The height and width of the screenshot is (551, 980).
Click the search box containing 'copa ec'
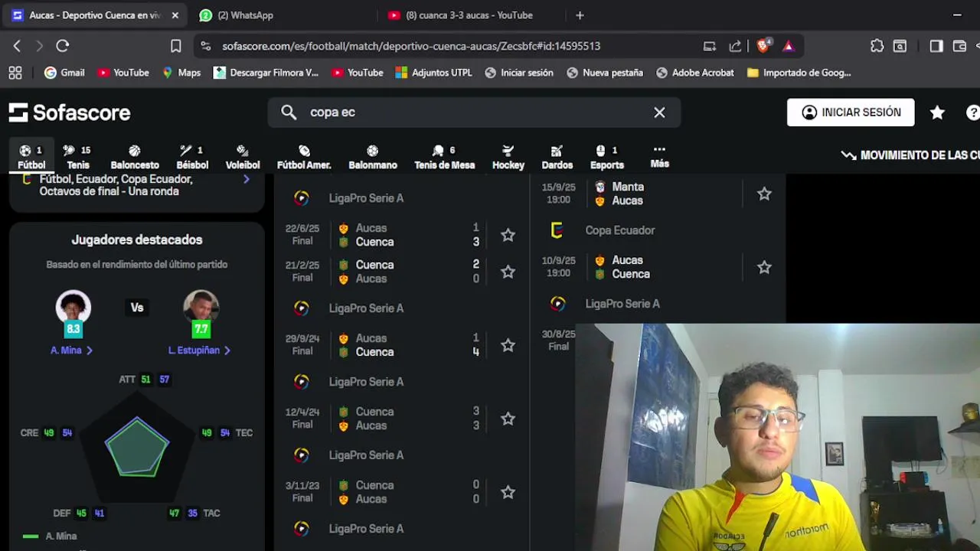pyautogui.click(x=474, y=112)
